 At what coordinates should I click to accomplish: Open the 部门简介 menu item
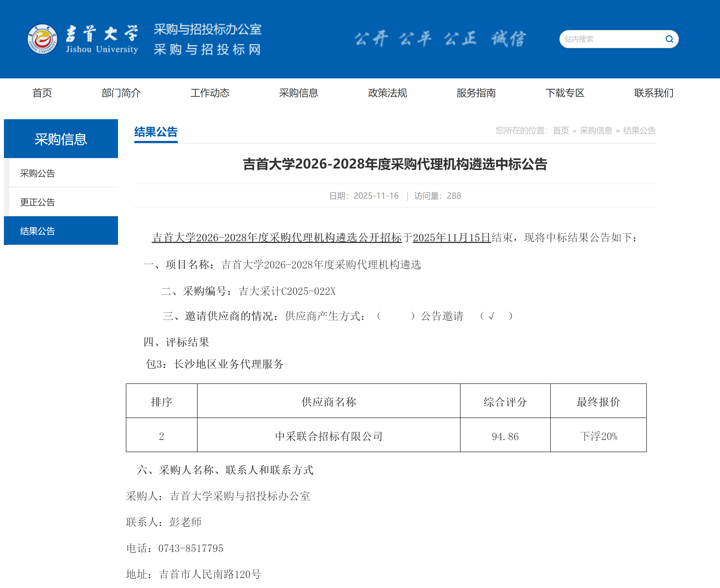click(x=121, y=93)
